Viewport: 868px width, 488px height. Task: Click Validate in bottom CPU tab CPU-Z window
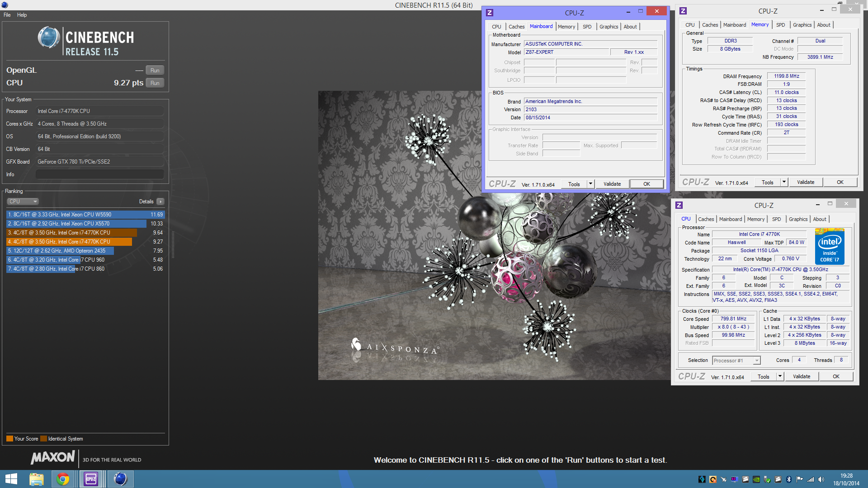coord(802,376)
